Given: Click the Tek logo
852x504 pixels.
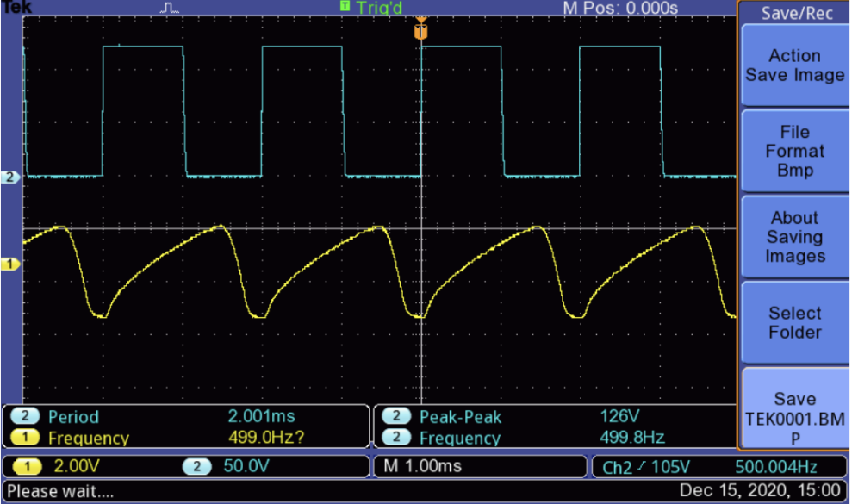Looking at the screenshot, I should [17, 7].
